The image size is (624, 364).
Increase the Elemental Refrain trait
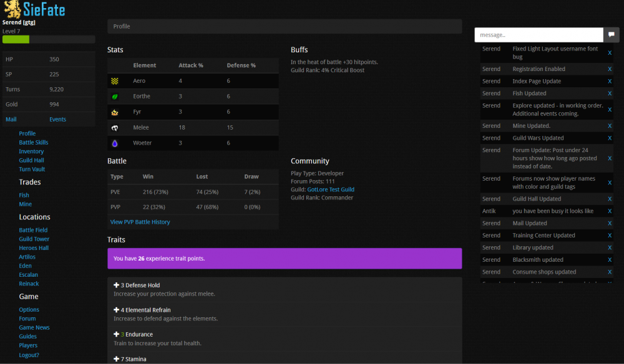(117, 310)
